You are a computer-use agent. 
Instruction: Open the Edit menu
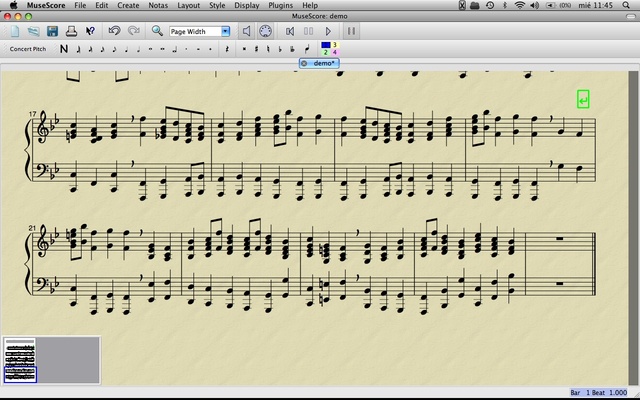point(102,5)
